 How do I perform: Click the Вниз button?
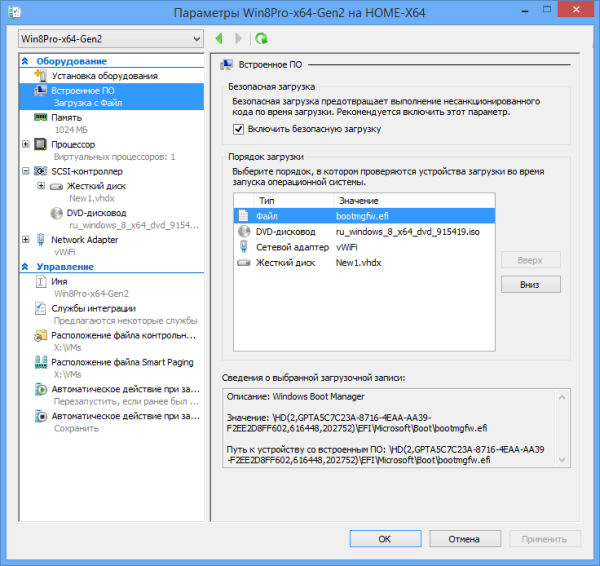coord(531,284)
